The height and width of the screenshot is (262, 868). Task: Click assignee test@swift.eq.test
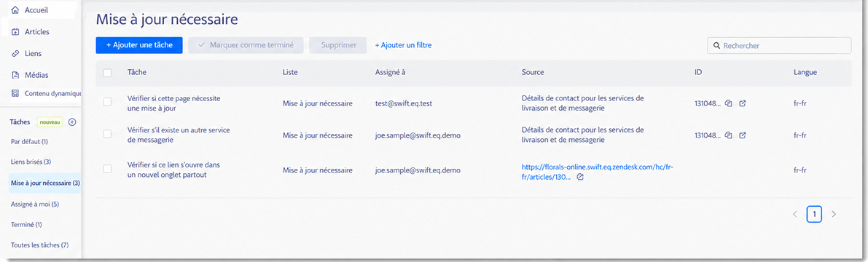(404, 103)
